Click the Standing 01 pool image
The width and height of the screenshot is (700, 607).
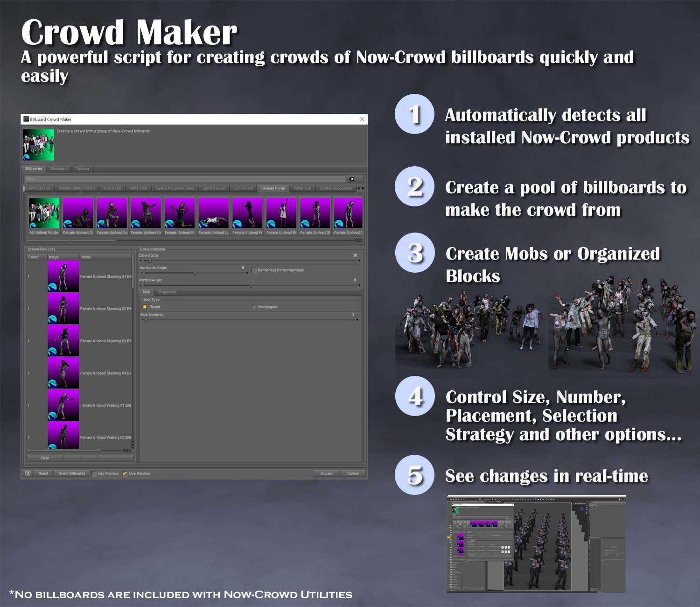[x=63, y=276]
